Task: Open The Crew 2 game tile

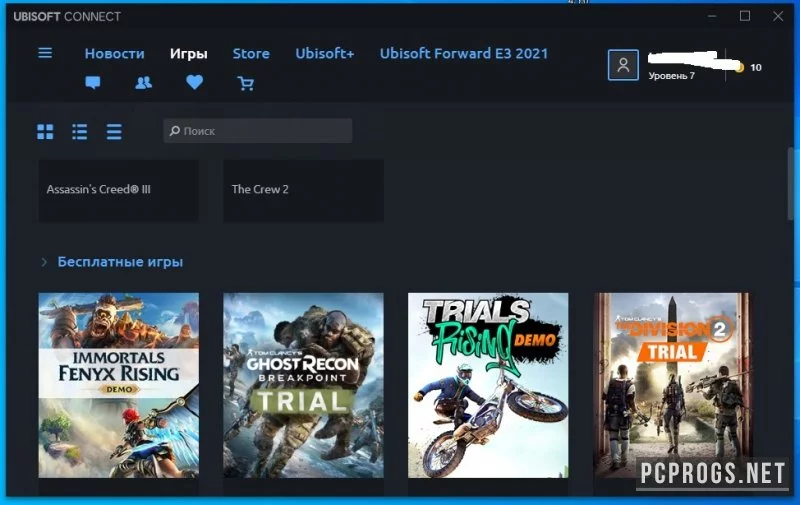Action: (x=303, y=190)
